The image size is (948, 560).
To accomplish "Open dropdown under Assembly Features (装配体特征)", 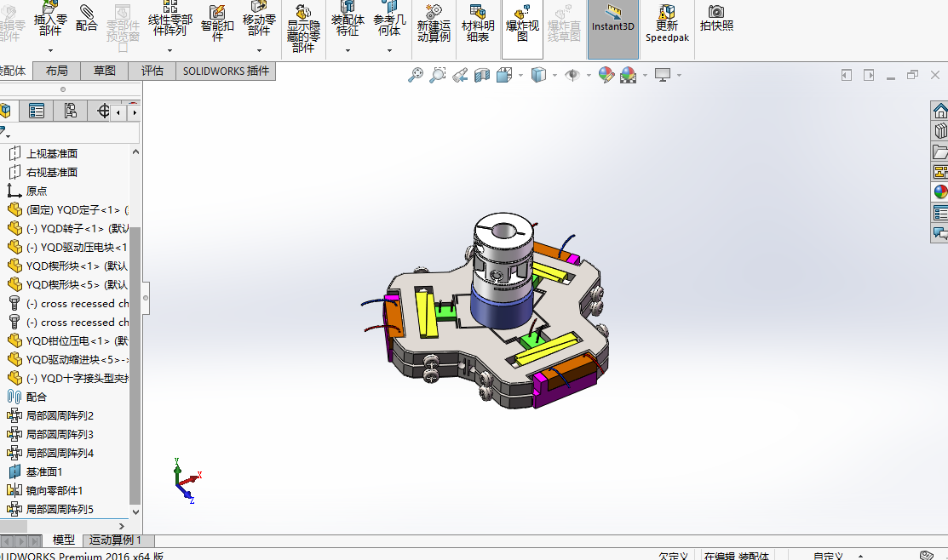I will pos(348,51).
